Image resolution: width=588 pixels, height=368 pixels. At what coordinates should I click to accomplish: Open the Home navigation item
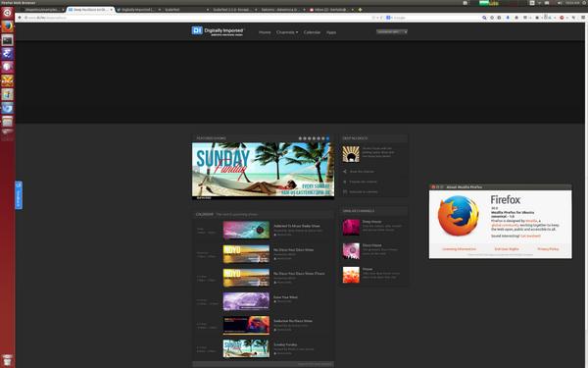click(265, 32)
